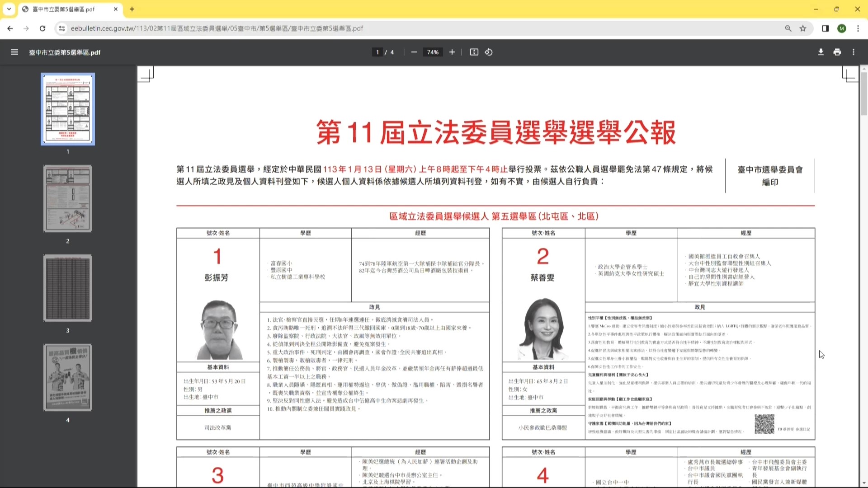Screen dimensions: 868x488
Task: Toggle the browser side panel
Action: coord(825,28)
